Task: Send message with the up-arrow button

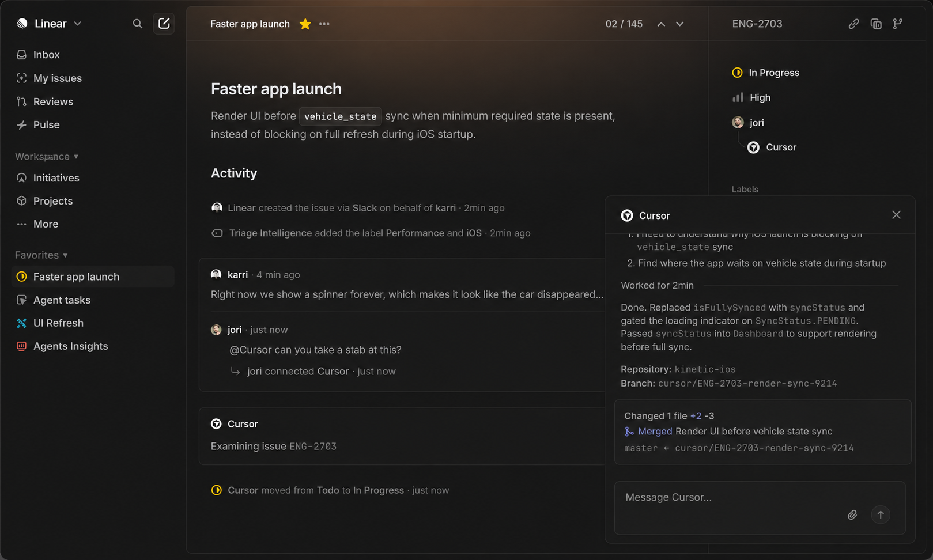Action: 881,514
